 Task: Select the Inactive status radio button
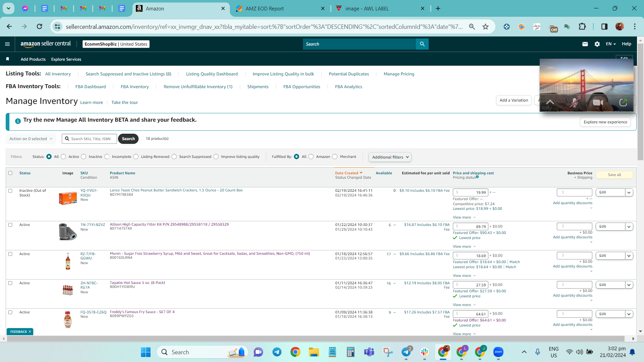point(84,157)
